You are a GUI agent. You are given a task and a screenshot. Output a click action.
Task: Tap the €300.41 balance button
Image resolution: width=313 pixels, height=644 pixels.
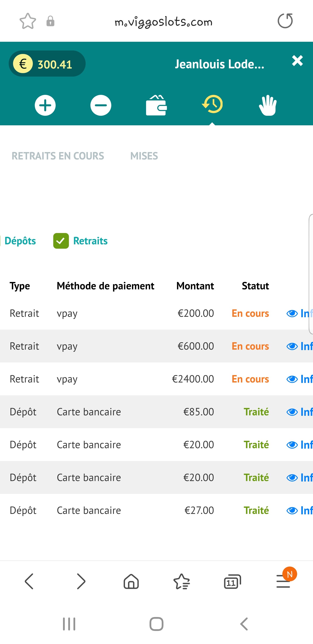pos(47,64)
